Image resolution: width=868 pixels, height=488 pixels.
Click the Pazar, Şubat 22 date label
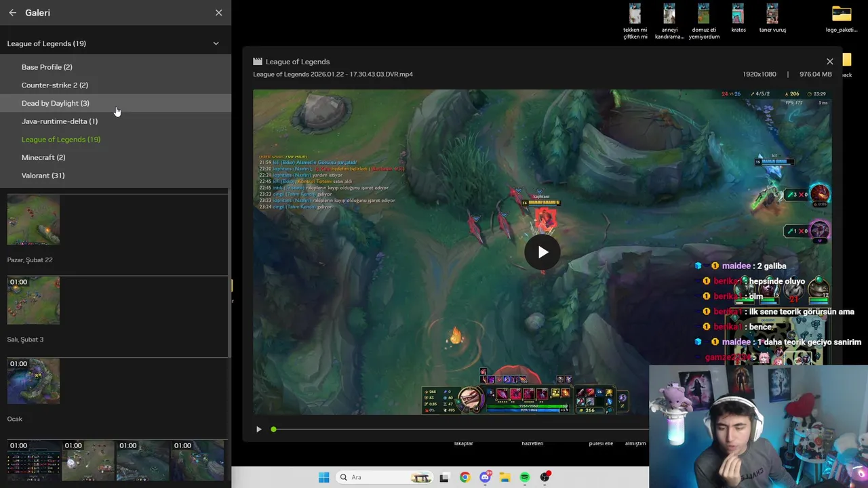30,260
